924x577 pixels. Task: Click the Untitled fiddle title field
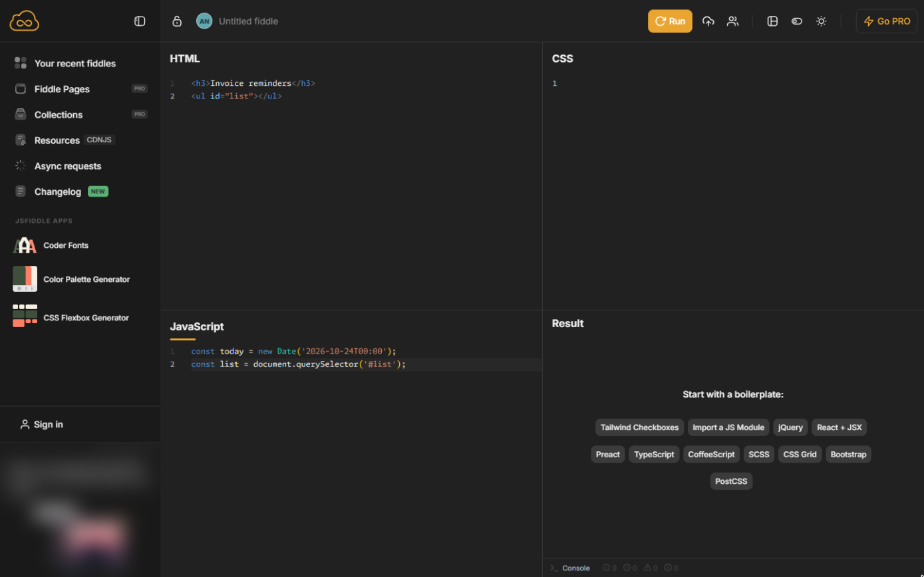pos(248,21)
